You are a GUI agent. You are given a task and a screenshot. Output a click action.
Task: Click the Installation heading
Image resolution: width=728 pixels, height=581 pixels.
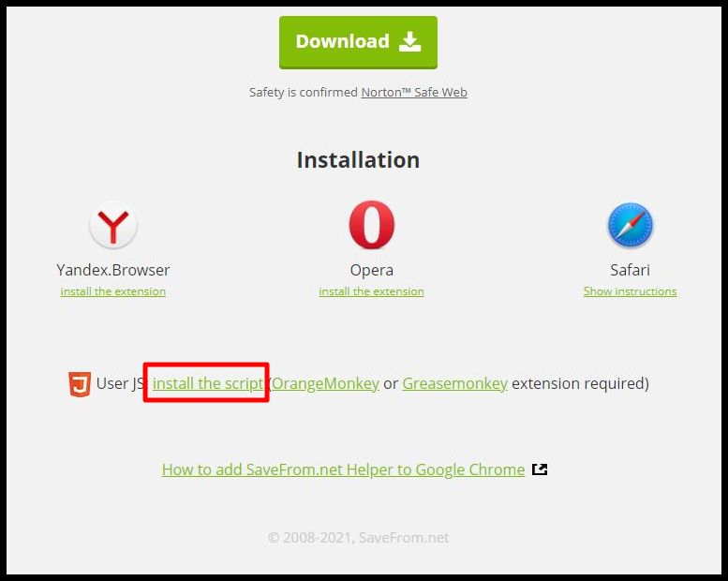pos(358,160)
